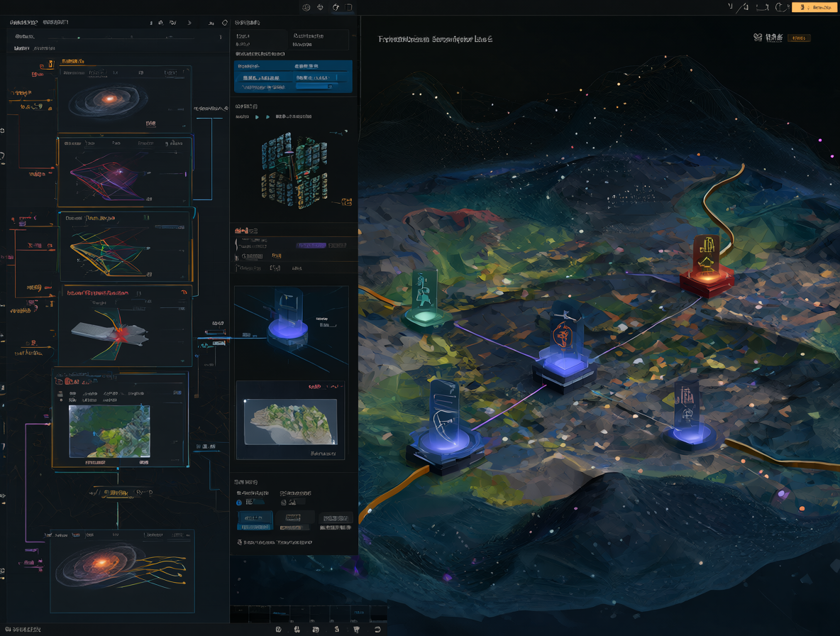Click the first play triangle above the cube preview
Screen dimensions: 840x636
point(257,117)
